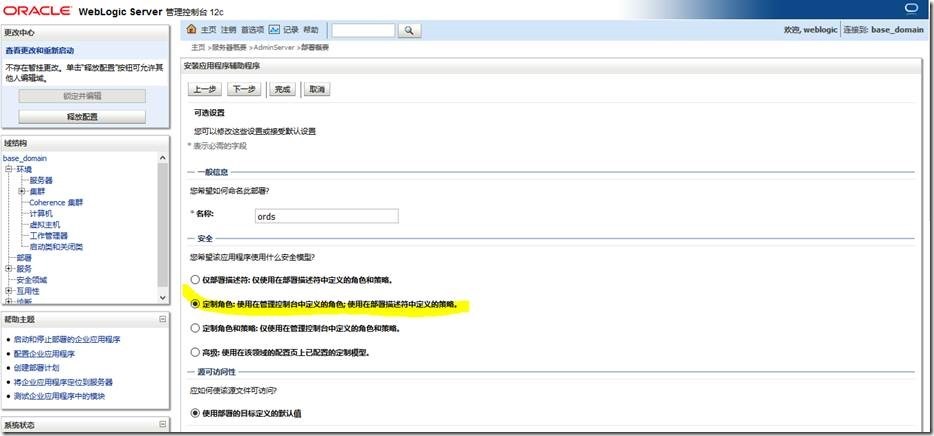Image resolution: width=934 pixels, height=436 pixels.
Task: Open help link 测试企业应用程序中的模块
Action: 60,396
